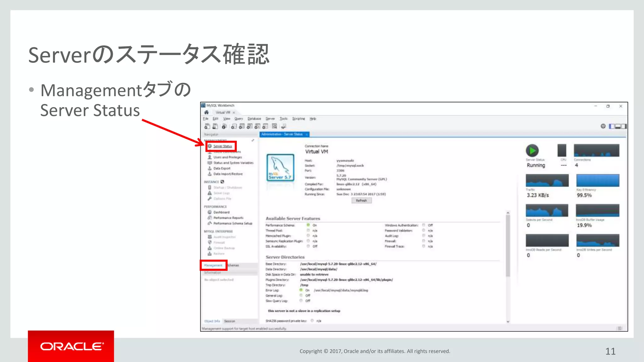Select Administration - Server Status tab
The image size is (644, 362).
[x=282, y=134]
